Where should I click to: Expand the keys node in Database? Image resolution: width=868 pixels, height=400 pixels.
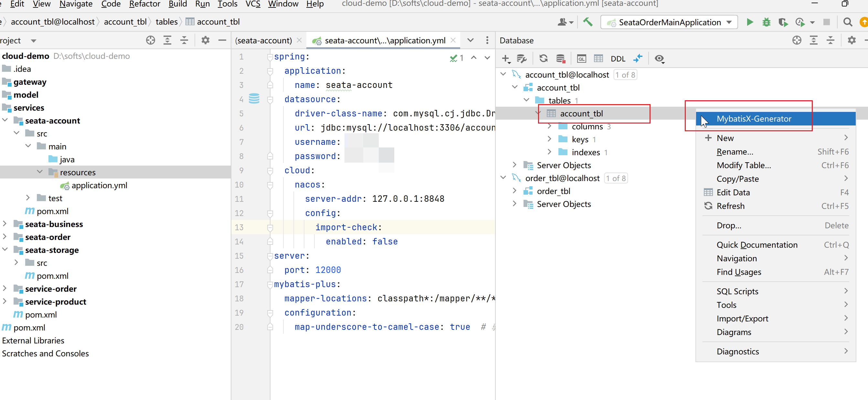pyautogui.click(x=550, y=139)
